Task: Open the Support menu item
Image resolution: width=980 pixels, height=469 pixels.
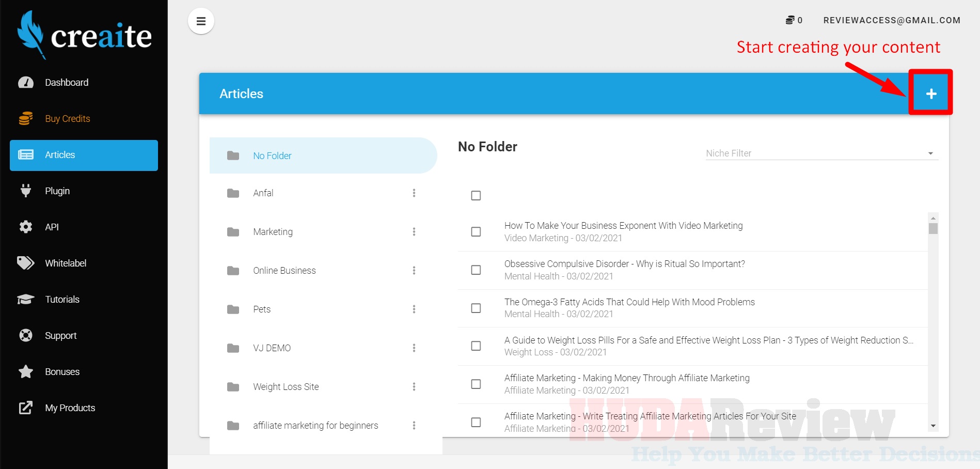Action: [84, 336]
